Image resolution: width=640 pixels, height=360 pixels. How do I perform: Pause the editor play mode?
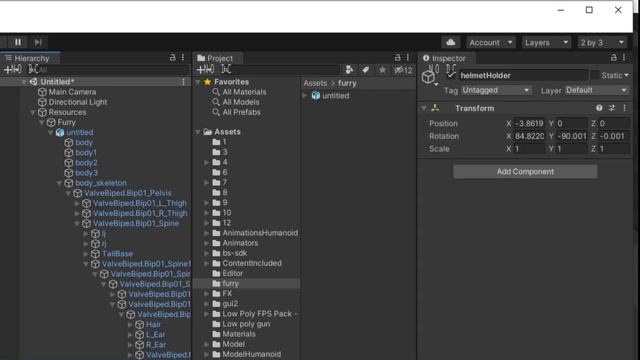(18, 42)
